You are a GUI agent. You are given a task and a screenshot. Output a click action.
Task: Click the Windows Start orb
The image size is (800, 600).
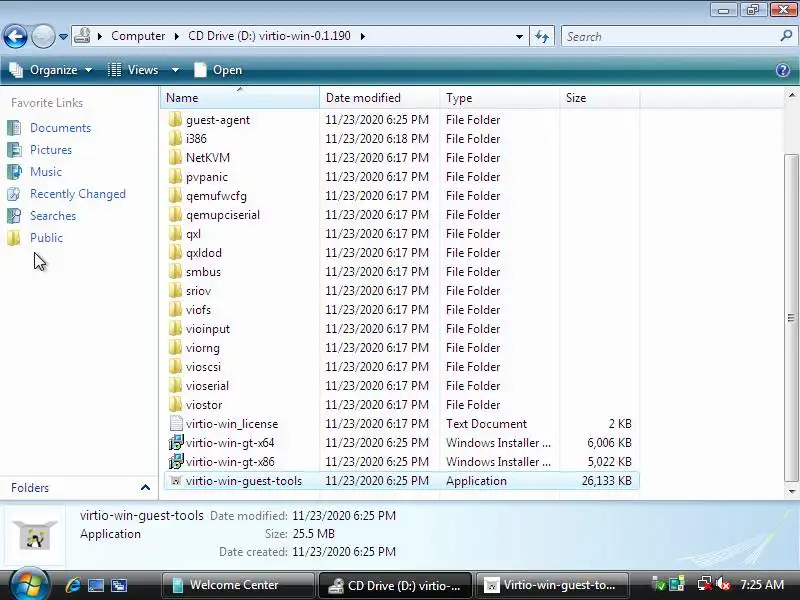click(x=28, y=584)
